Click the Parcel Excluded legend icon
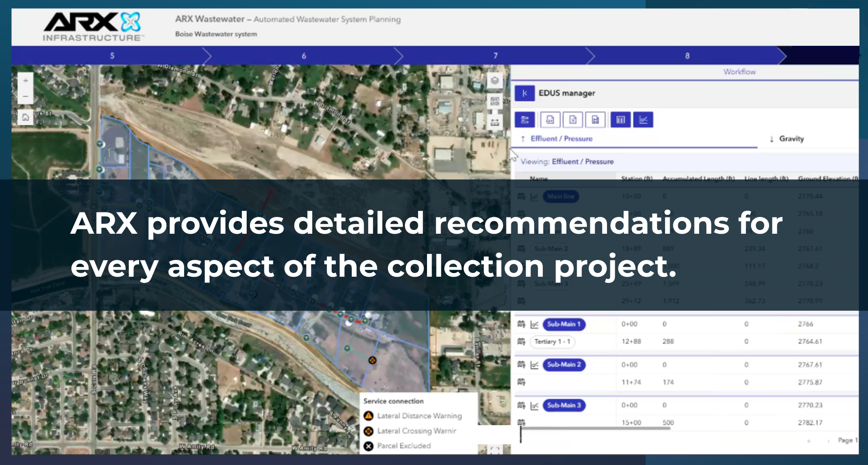868x465 pixels. tap(369, 446)
